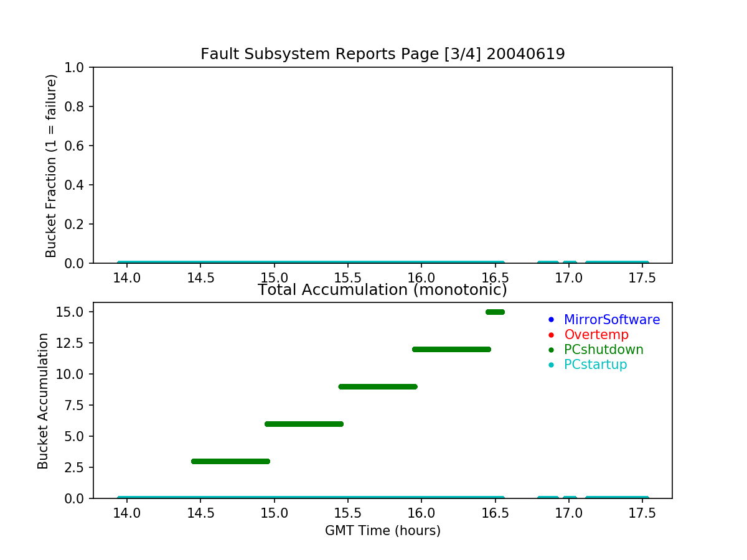Click the green PCshutdown segment at 6.0
The width and height of the screenshot is (747, 560).
(x=304, y=424)
